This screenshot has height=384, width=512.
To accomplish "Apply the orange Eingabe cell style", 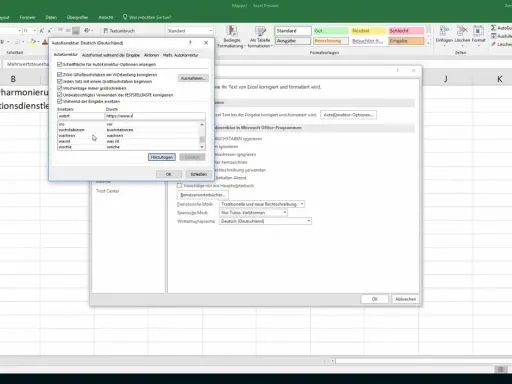I will click(406, 41).
